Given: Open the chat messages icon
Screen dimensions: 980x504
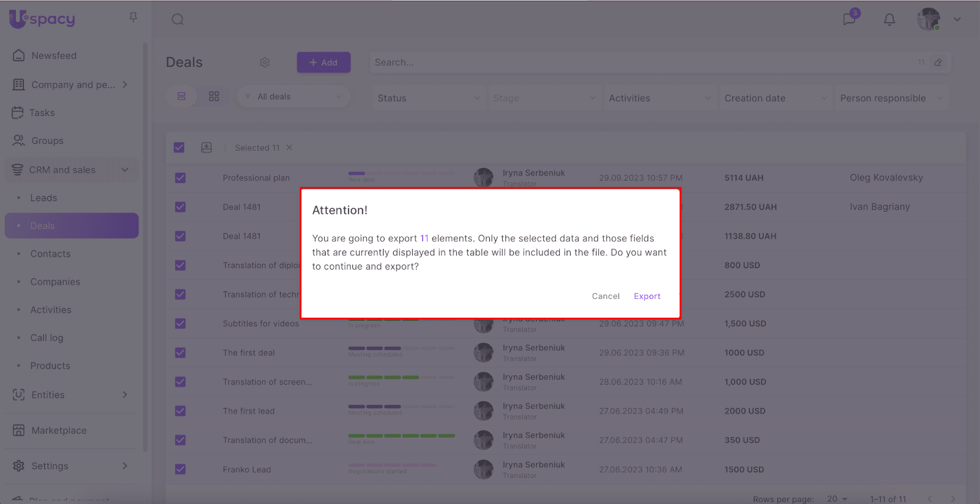Looking at the screenshot, I should tap(849, 19).
